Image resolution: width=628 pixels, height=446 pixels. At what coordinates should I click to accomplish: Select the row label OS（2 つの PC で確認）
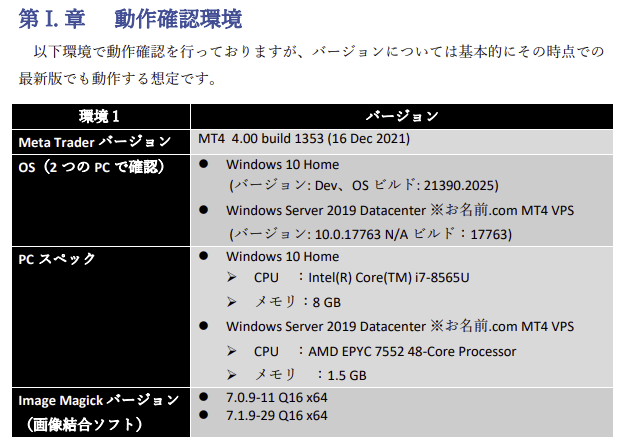[x=91, y=167]
